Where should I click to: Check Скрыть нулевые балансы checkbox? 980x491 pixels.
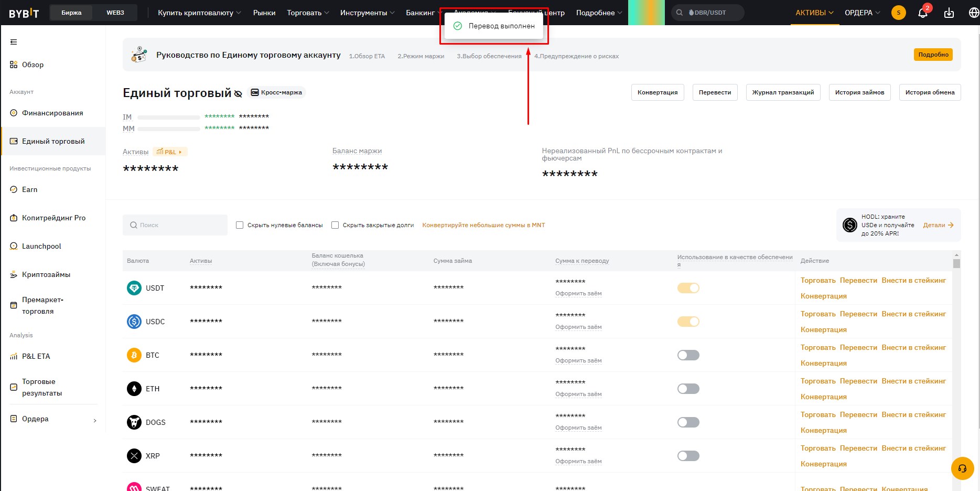240,225
